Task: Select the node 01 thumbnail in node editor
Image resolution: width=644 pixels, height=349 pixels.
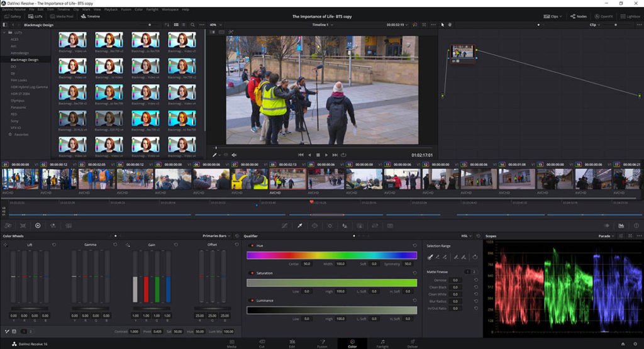Action: pyautogui.click(x=462, y=52)
